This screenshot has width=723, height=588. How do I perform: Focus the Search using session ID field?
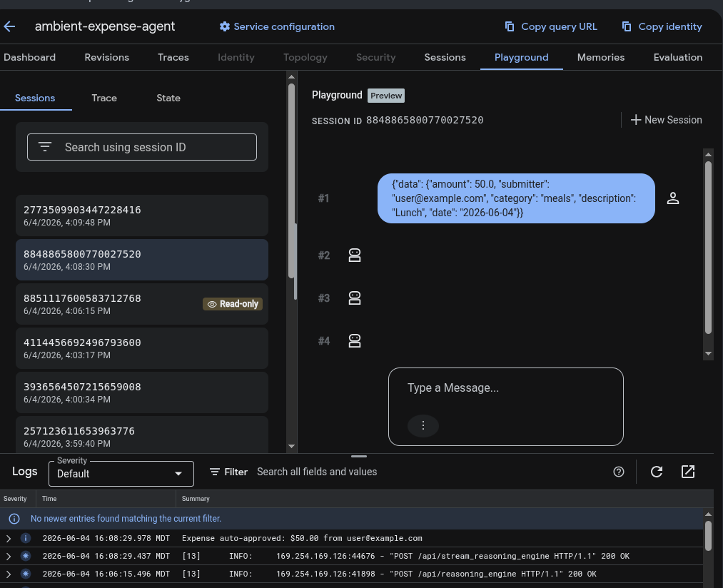(142, 147)
